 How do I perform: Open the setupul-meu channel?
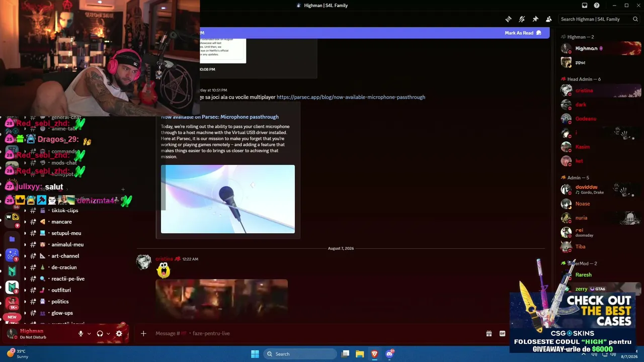(66, 233)
